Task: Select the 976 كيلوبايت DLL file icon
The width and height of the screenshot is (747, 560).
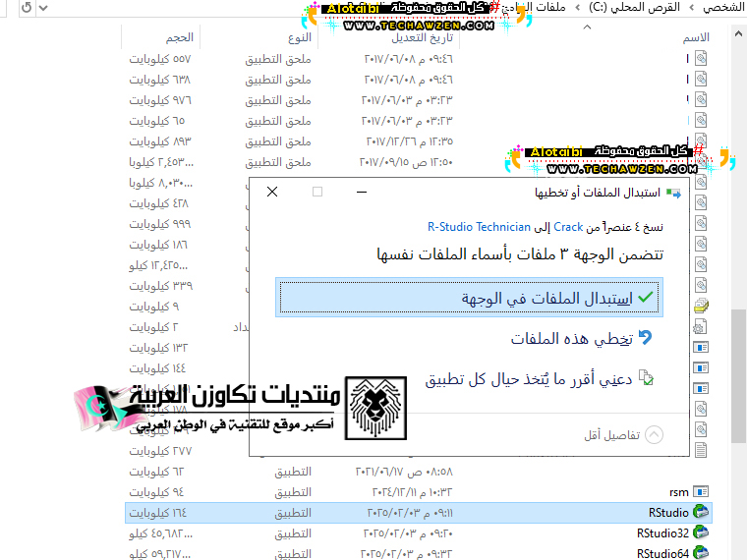Action: [701, 99]
